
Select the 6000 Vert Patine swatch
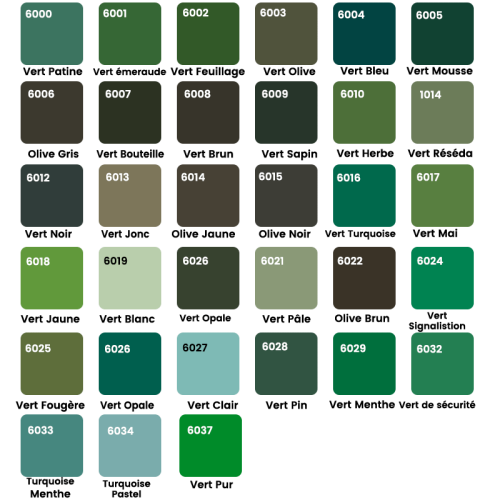click(x=52, y=34)
